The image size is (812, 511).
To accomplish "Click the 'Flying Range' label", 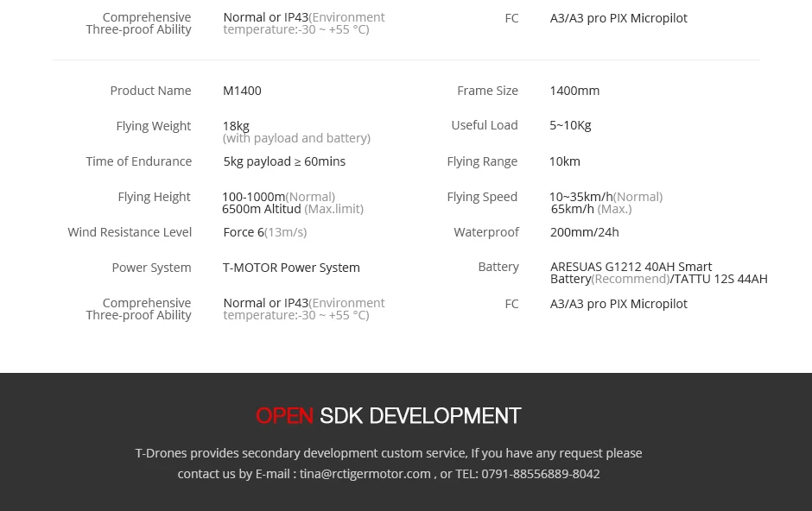I will pyautogui.click(x=482, y=161).
